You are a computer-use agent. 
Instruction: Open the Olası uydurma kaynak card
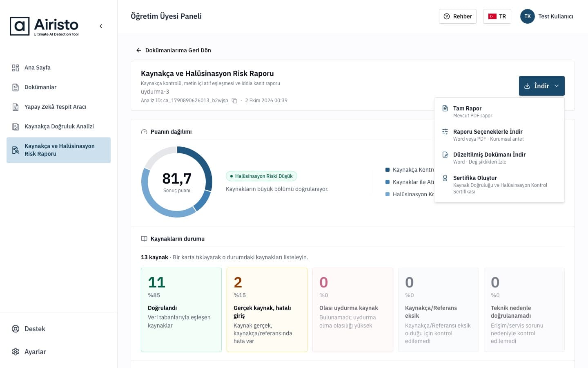pos(353,310)
